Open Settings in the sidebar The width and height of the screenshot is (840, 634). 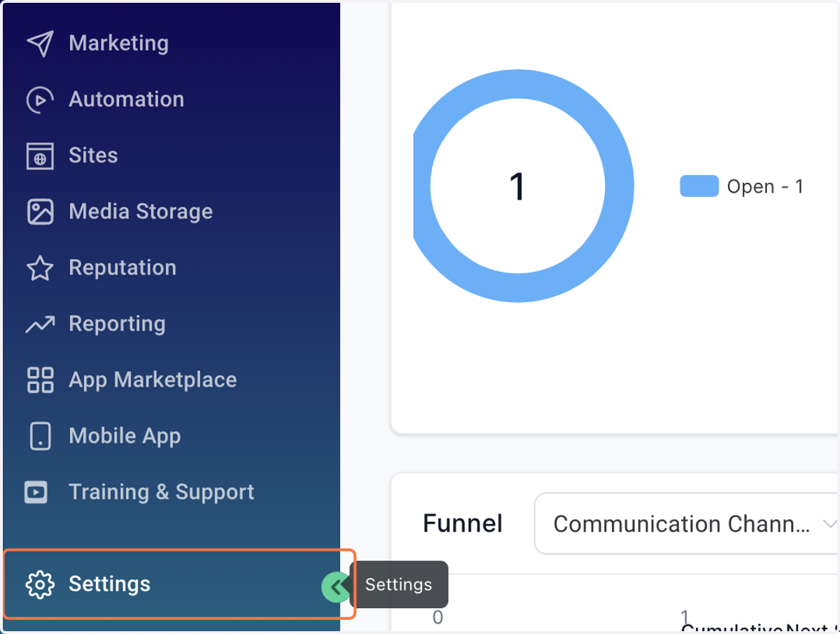click(x=171, y=584)
